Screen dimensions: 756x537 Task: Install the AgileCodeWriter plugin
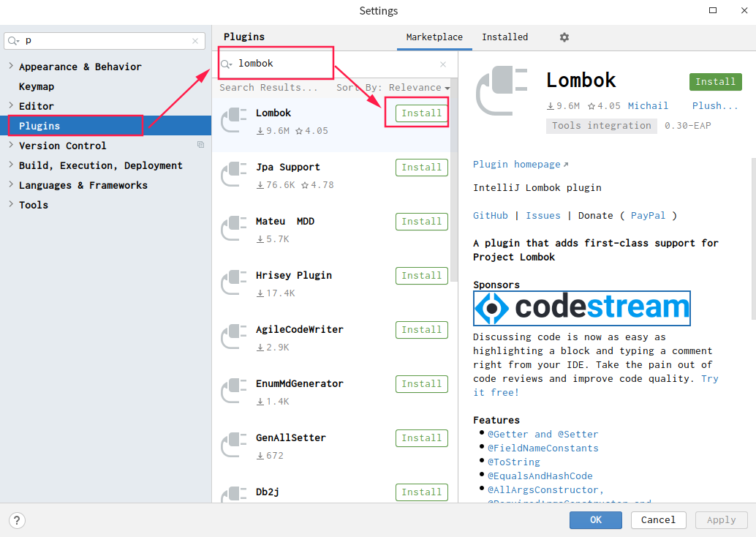click(421, 329)
